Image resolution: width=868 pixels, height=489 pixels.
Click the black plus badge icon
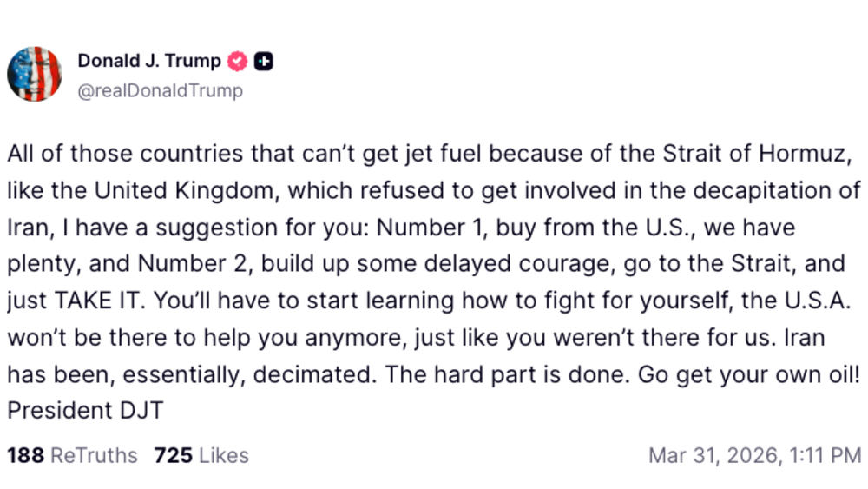(x=265, y=62)
